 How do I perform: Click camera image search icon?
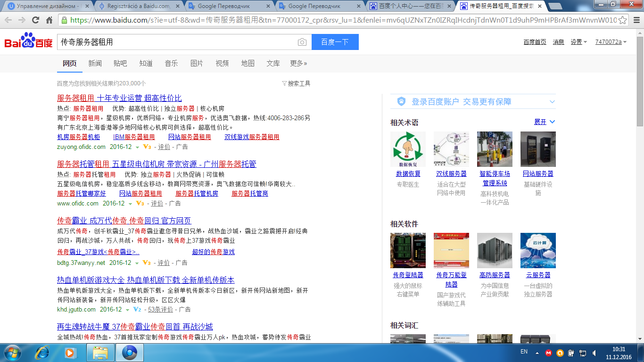point(302,42)
